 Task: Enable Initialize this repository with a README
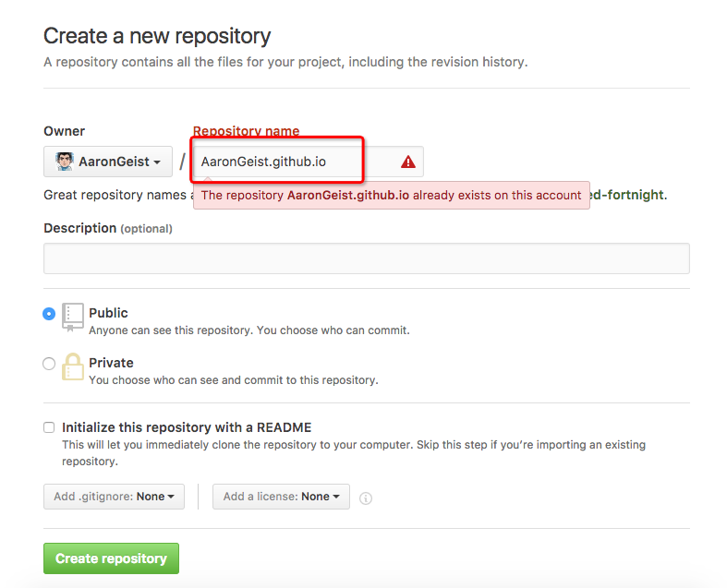tap(49, 427)
